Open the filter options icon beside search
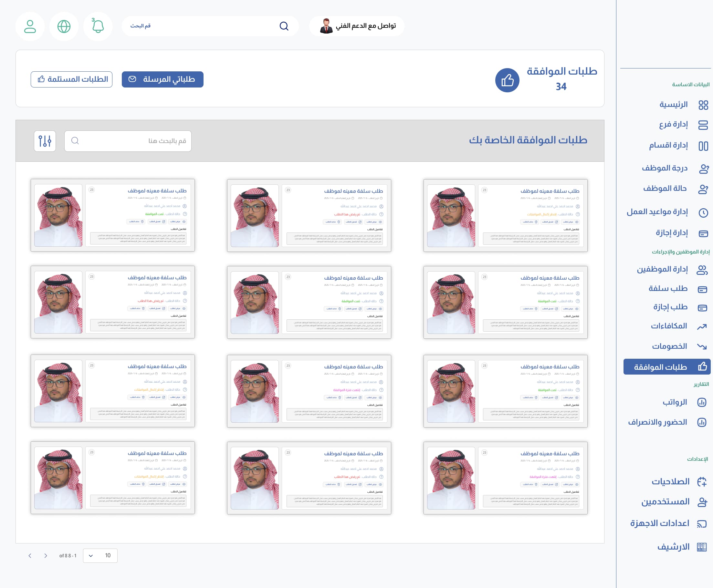Image resolution: width=713 pixels, height=588 pixels. (45, 141)
